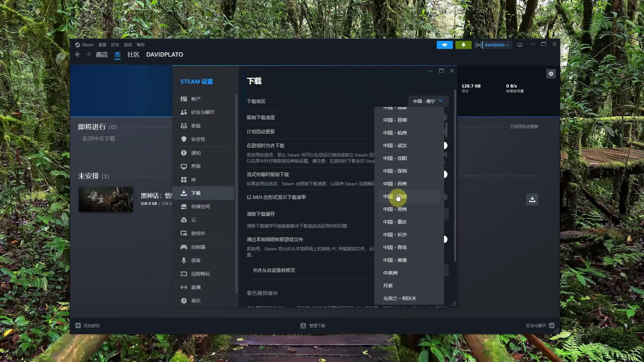This screenshot has height=362, width=644.
Task: Go forward with the right arrow
Action: (89, 54)
